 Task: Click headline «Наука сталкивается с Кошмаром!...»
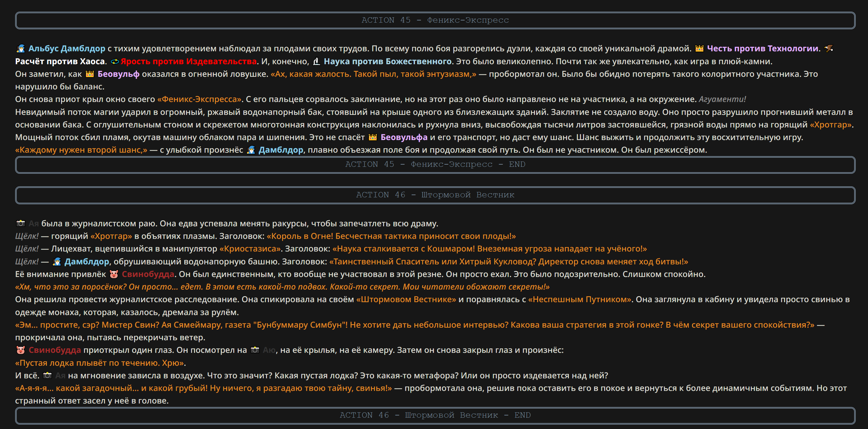click(x=490, y=249)
